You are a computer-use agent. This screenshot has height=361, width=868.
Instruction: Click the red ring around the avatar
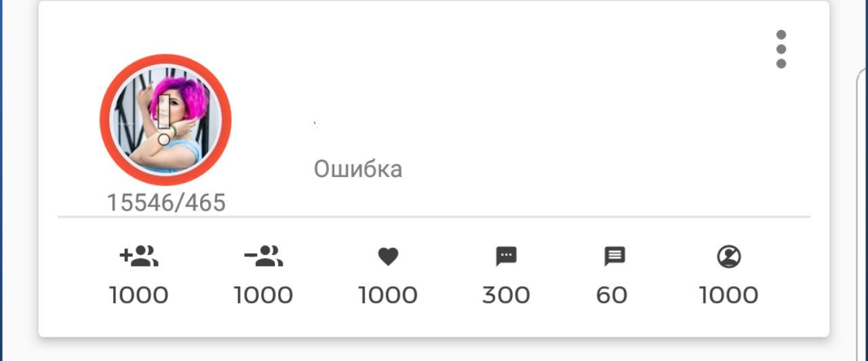105,119
